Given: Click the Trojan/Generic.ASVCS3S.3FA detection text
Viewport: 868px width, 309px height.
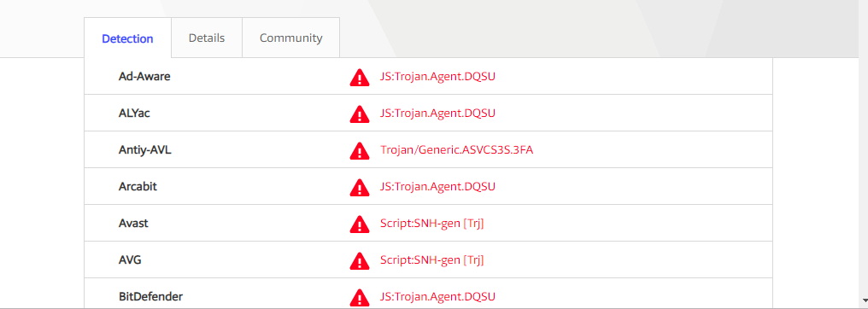Looking at the screenshot, I should click(x=457, y=149).
